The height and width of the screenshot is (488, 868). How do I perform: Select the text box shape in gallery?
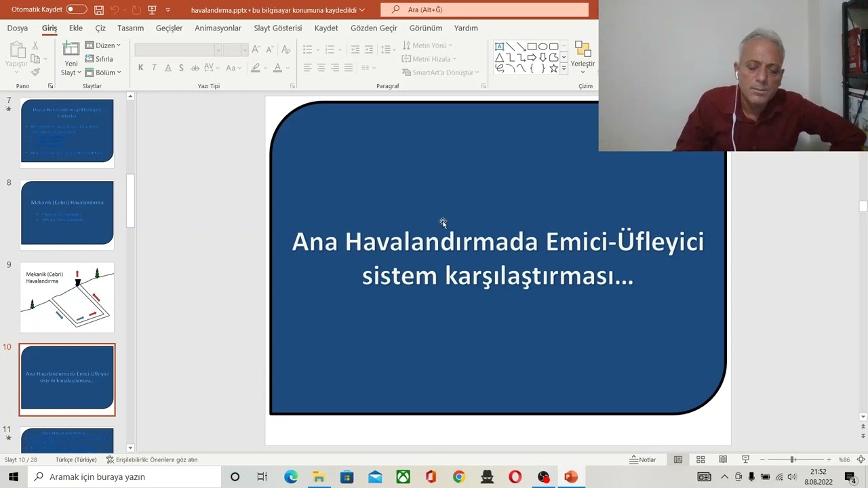pos(499,47)
